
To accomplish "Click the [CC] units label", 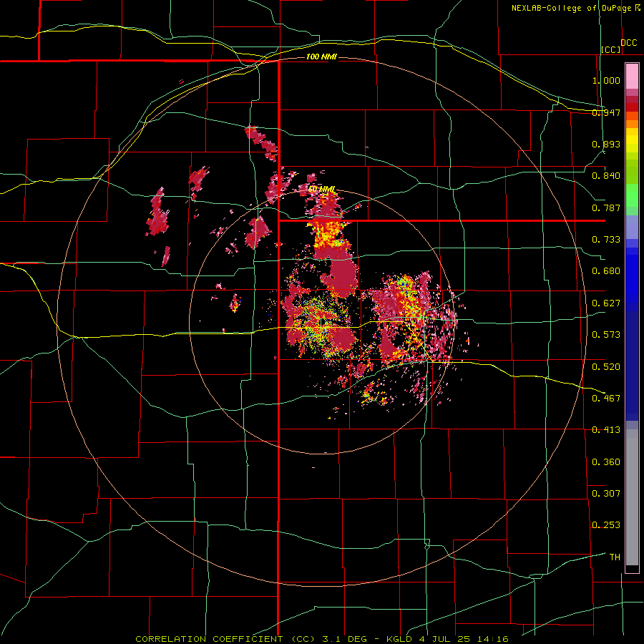I will [611, 49].
